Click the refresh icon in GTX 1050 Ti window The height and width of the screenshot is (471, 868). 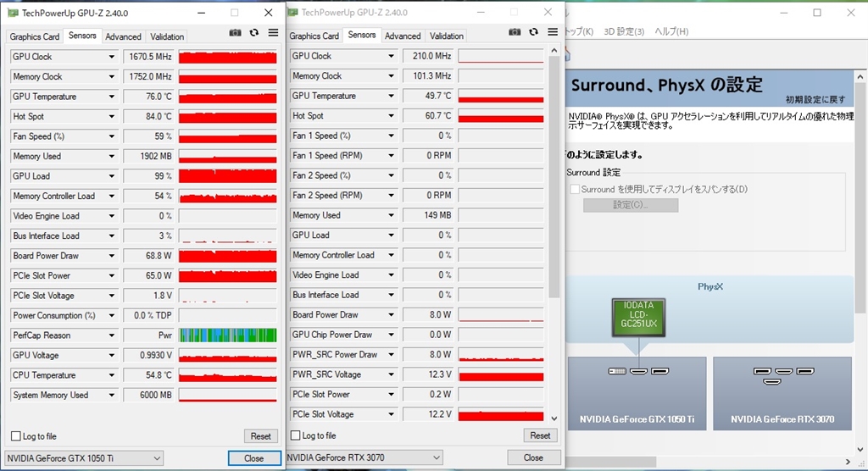pos(254,33)
